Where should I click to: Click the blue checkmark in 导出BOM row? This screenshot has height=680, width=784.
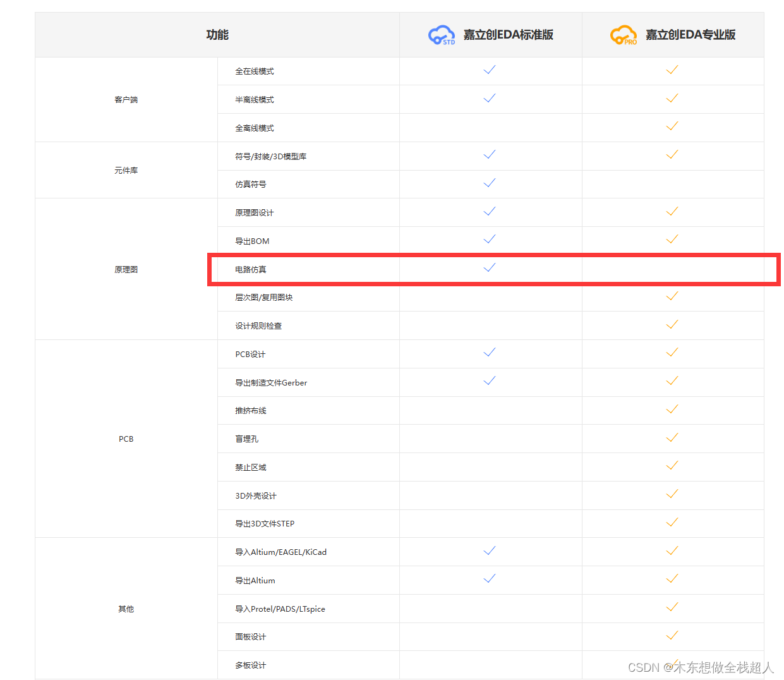pyautogui.click(x=490, y=239)
